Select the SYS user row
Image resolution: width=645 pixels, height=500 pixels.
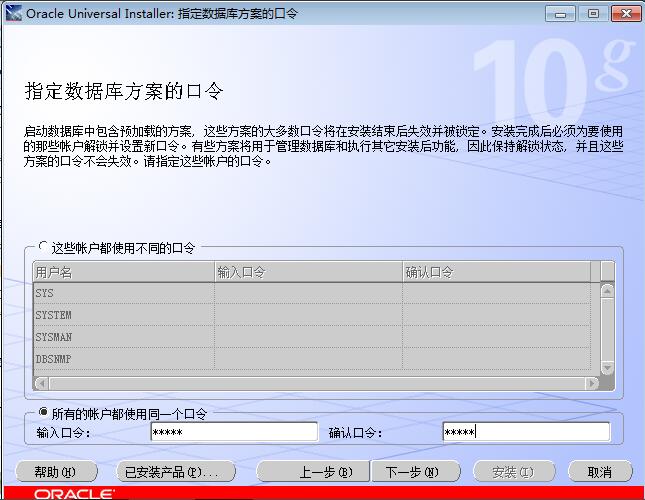coord(312,293)
